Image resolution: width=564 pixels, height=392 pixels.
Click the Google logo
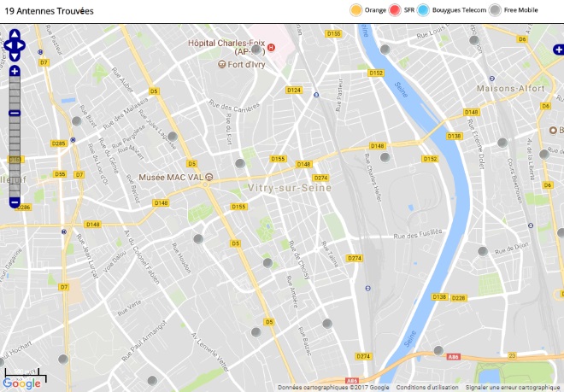coord(21,383)
